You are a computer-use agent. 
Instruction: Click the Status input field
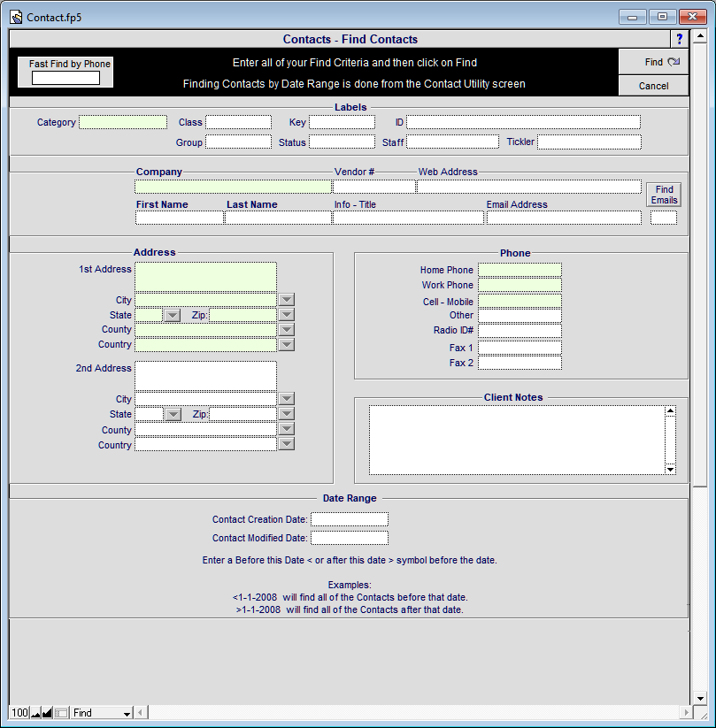342,142
